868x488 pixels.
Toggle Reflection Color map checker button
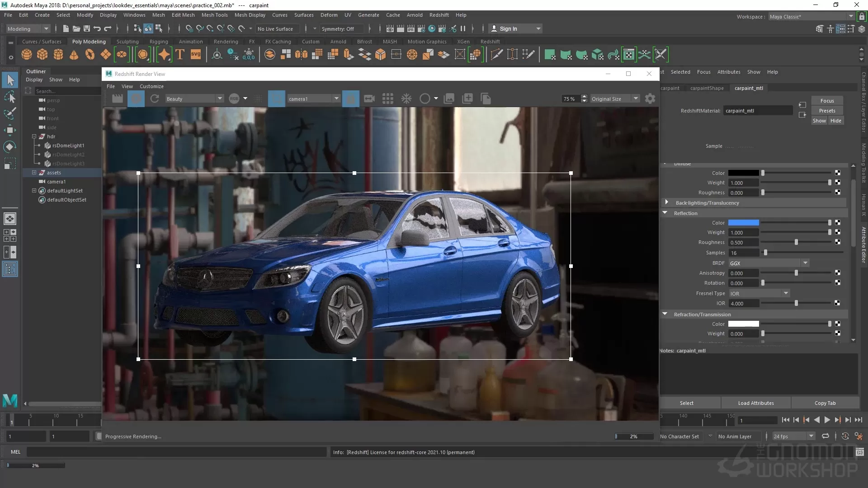pyautogui.click(x=838, y=223)
